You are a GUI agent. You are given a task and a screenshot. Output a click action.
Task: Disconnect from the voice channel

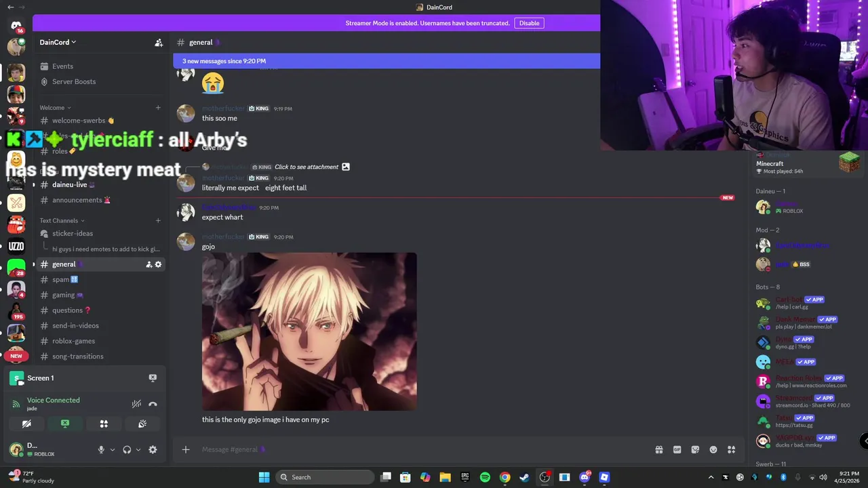pos(153,404)
